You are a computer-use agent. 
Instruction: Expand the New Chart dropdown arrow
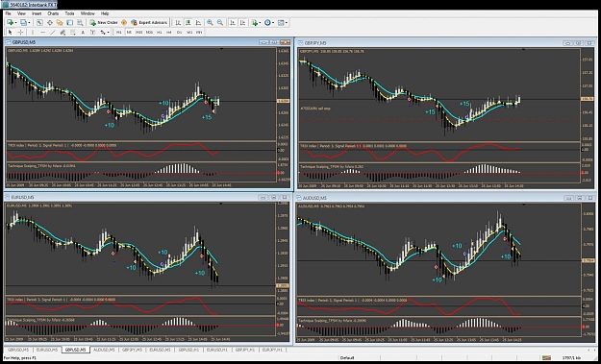pos(15,23)
